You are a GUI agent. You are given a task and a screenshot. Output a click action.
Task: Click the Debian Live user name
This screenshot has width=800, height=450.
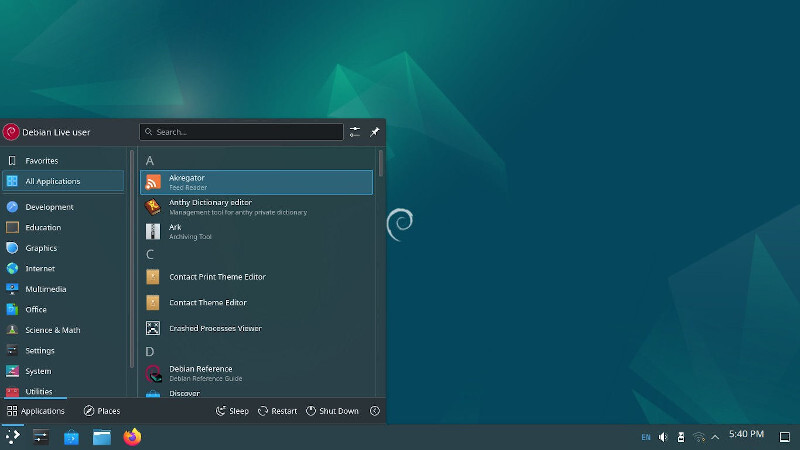pos(56,132)
